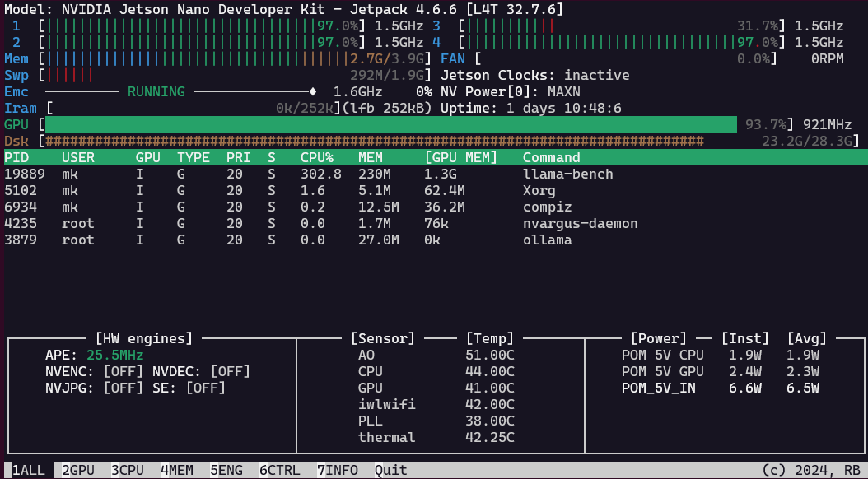Screen dimensions: 868x479
Task: Click the [GPU MEM] column header
Action: pos(461,157)
